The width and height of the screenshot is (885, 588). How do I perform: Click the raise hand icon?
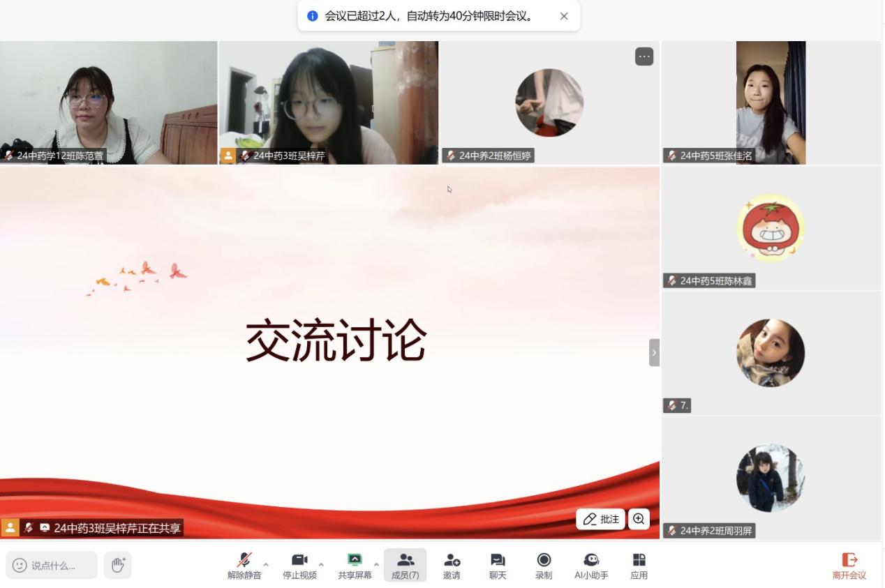click(118, 565)
